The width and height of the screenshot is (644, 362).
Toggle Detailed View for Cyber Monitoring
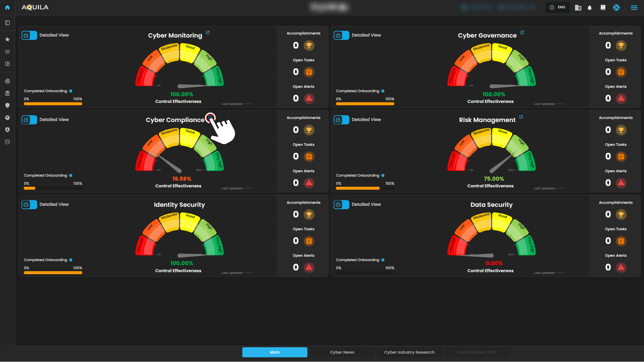(30, 36)
